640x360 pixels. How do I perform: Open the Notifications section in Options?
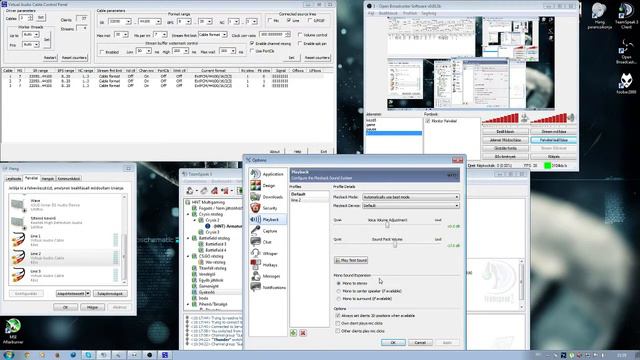click(x=267, y=287)
